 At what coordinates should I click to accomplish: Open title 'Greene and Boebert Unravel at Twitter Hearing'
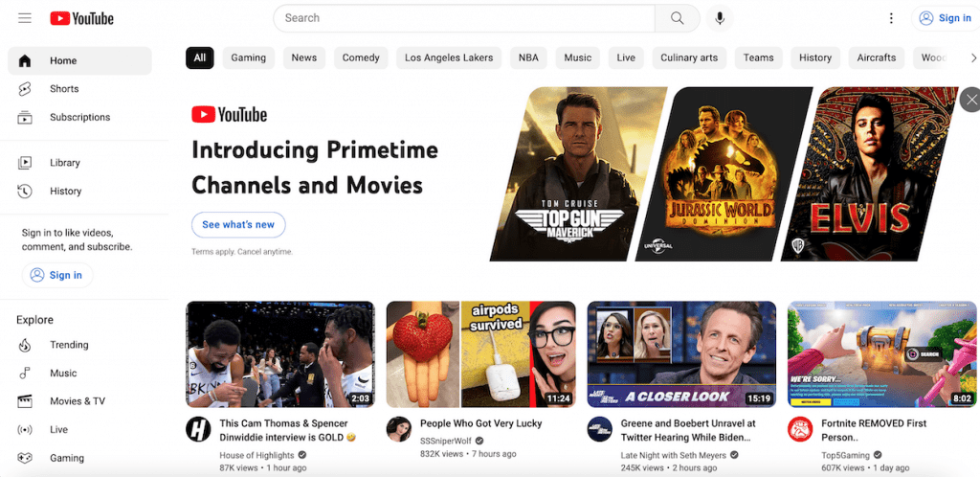pyautogui.click(x=688, y=430)
